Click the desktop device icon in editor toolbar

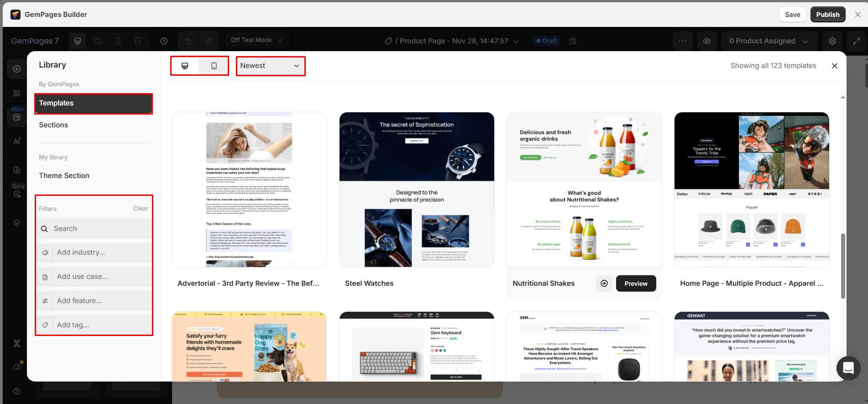click(78, 41)
